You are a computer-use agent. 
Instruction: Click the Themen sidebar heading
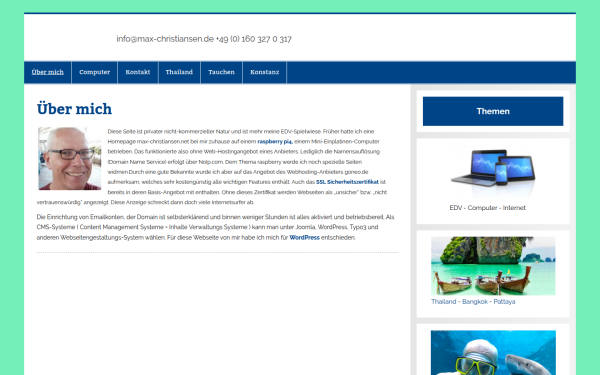[x=493, y=111]
